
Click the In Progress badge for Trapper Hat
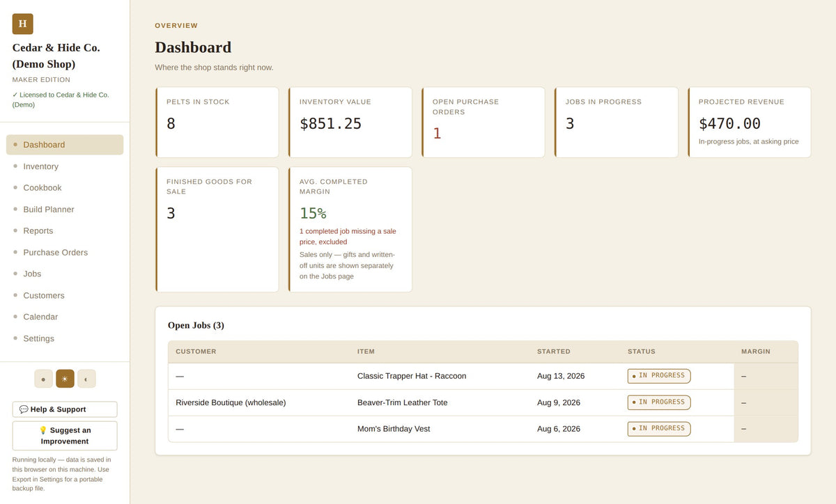coord(659,376)
